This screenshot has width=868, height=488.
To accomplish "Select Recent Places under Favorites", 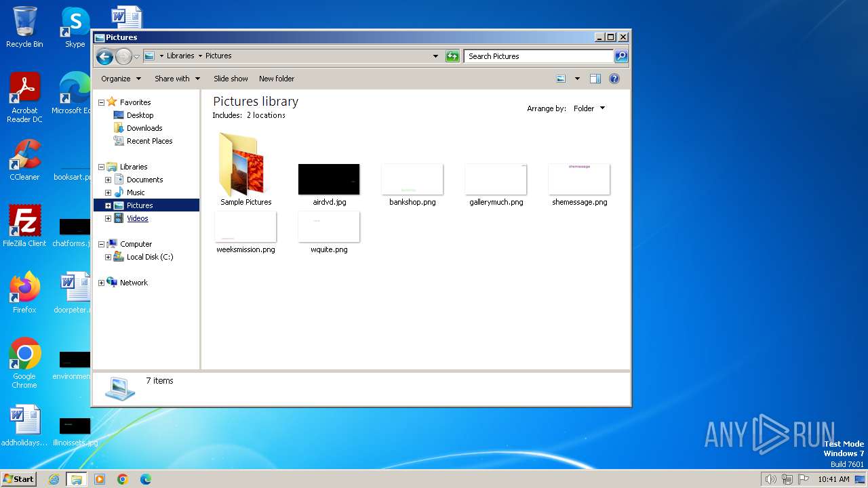I will 149,141.
